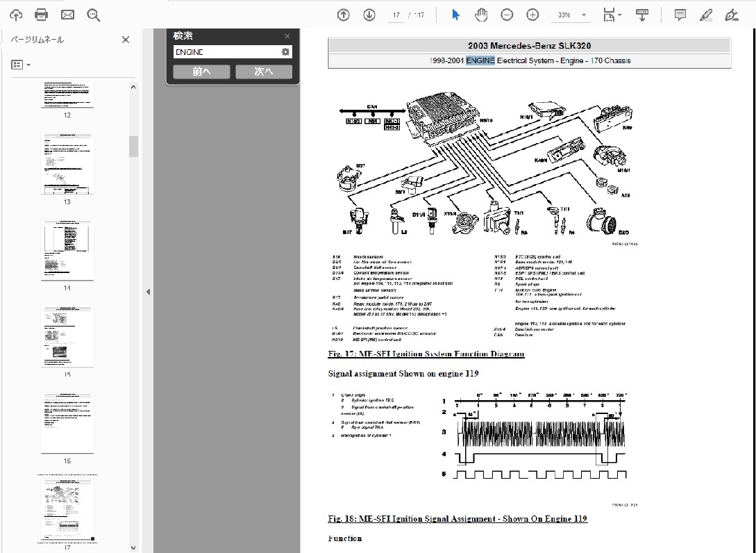756x553 pixels.
Task: Select page 16 thumbnail
Action: click(x=67, y=422)
